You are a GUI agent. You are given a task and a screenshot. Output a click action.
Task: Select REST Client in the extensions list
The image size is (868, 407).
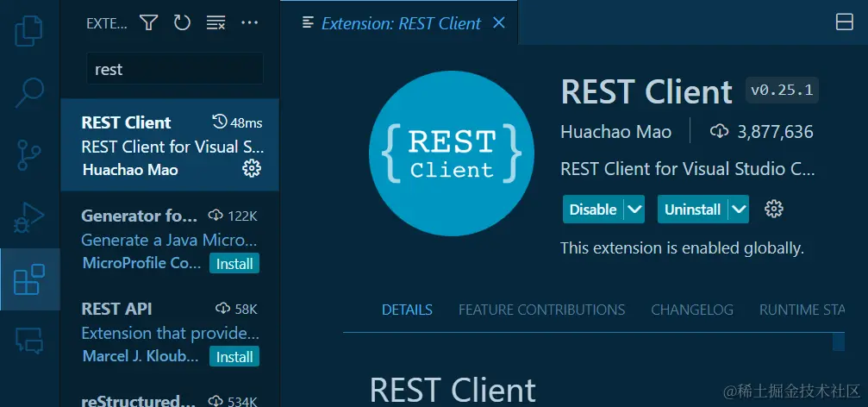coord(170,145)
